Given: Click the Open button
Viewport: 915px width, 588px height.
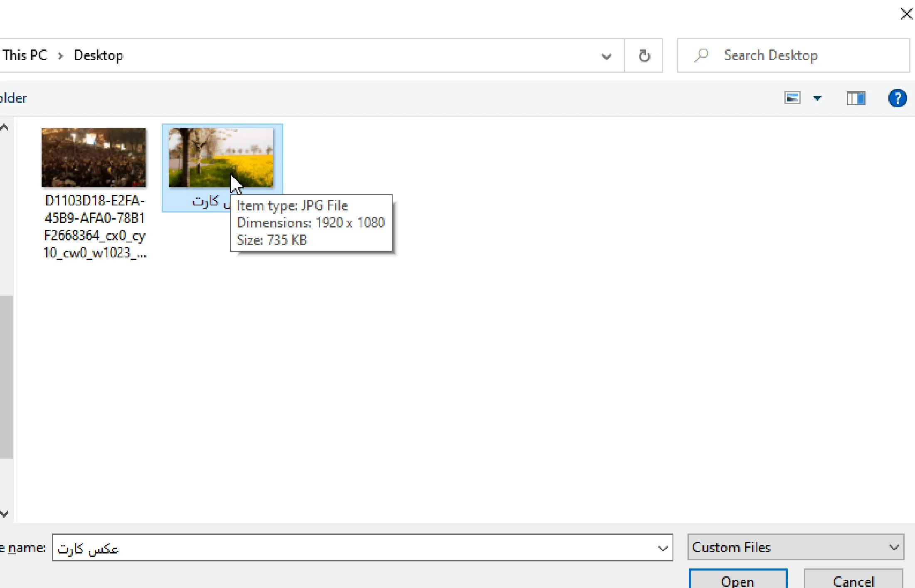Looking at the screenshot, I should tap(738, 580).
